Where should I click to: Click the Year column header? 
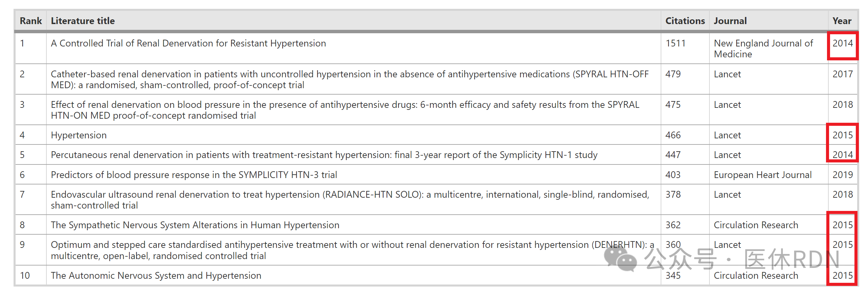pos(842,21)
